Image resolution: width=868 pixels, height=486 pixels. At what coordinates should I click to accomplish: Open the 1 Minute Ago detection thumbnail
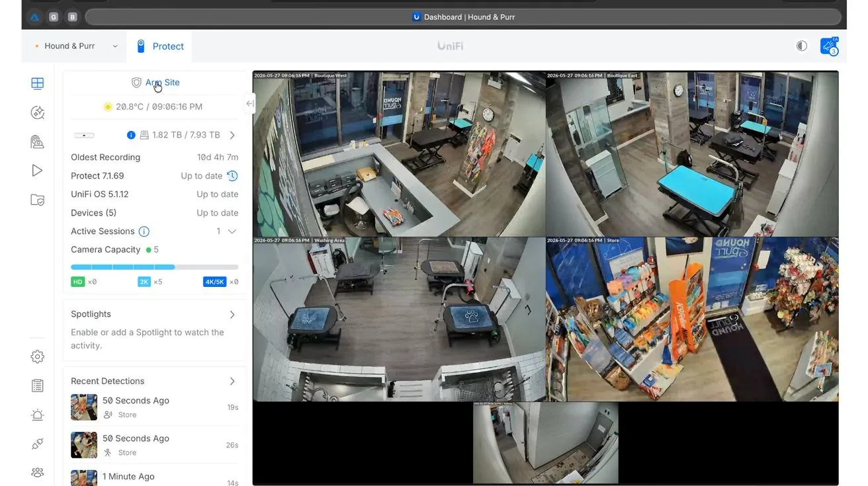[84, 477]
